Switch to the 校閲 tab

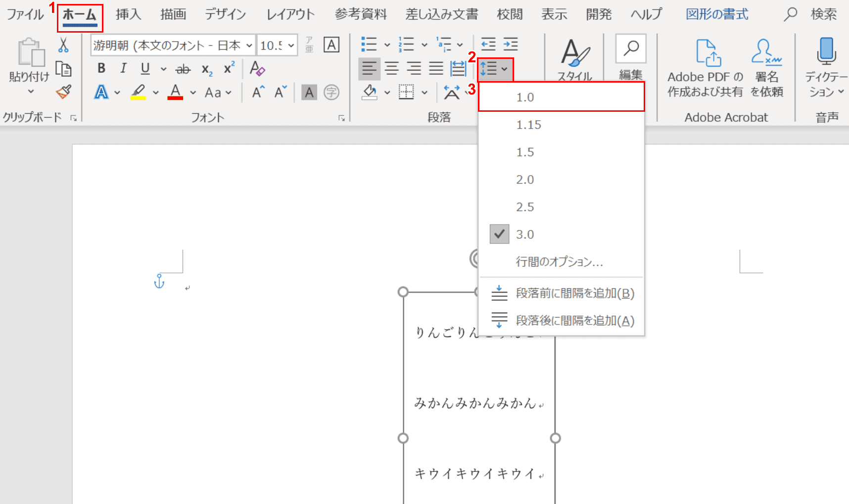click(x=510, y=14)
